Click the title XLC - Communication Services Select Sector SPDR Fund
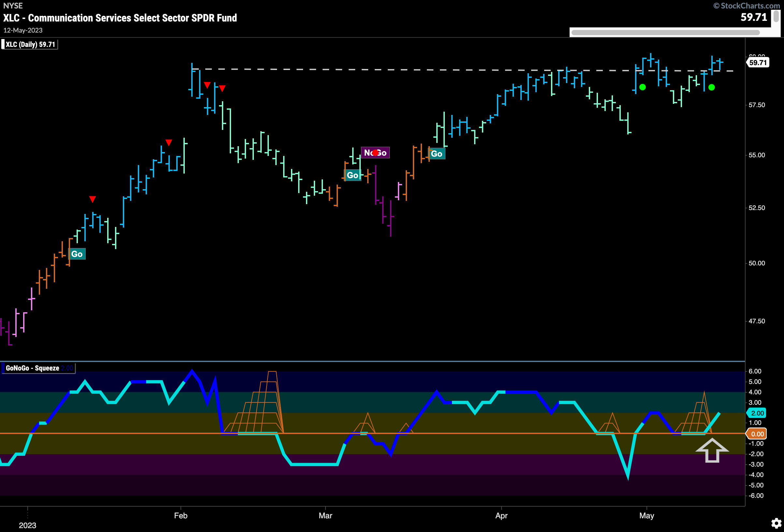 pos(120,18)
